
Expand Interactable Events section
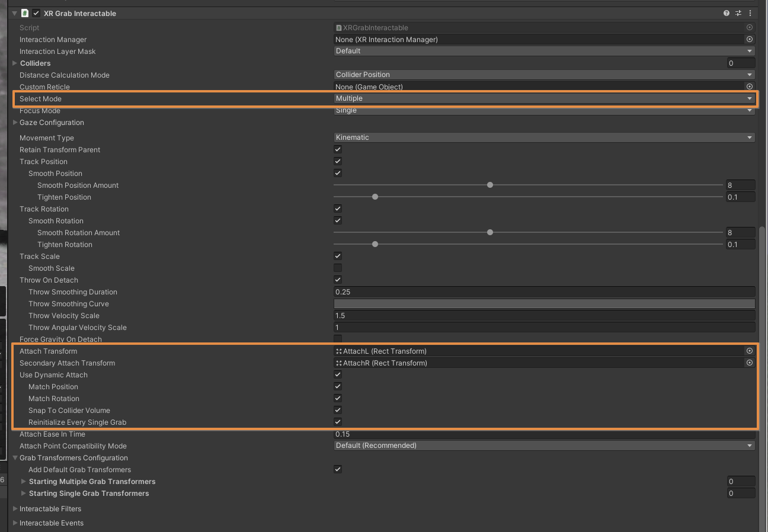coord(15,523)
